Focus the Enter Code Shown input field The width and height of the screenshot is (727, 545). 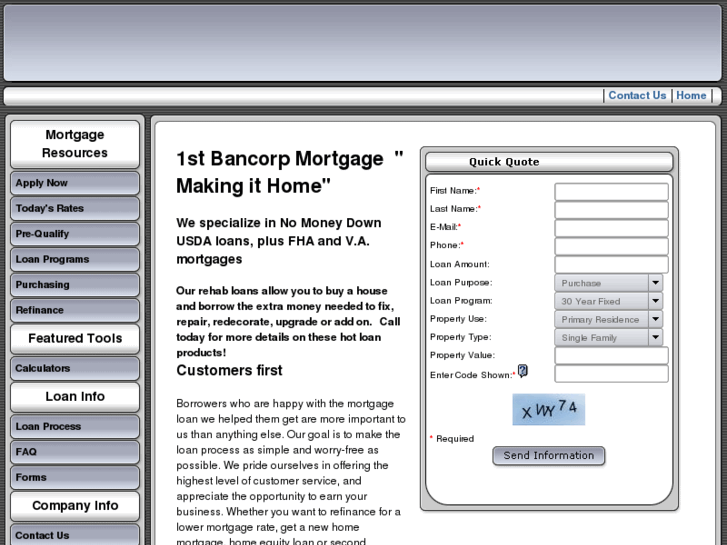click(612, 373)
